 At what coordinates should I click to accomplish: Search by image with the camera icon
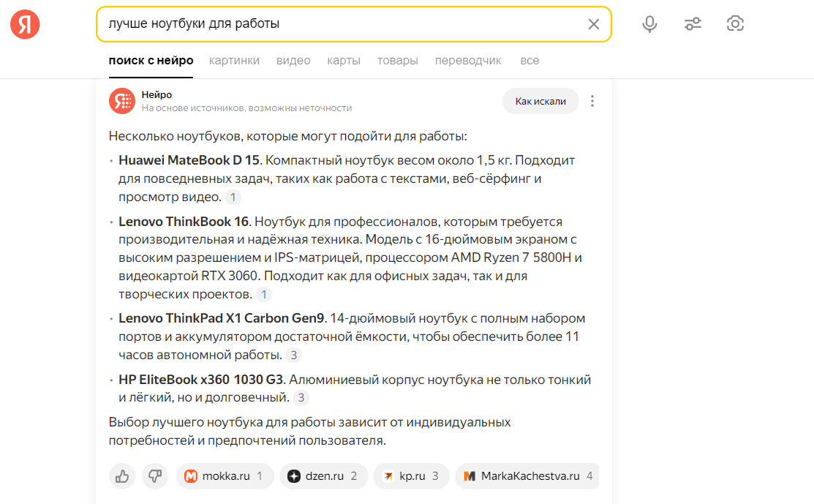tap(735, 23)
